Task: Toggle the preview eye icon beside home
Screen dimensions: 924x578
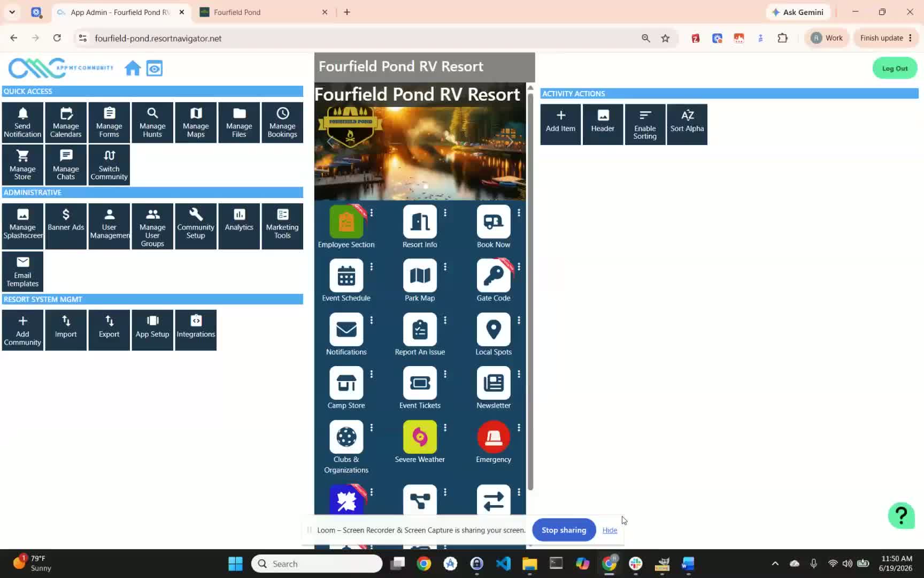Action: point(155,69)
